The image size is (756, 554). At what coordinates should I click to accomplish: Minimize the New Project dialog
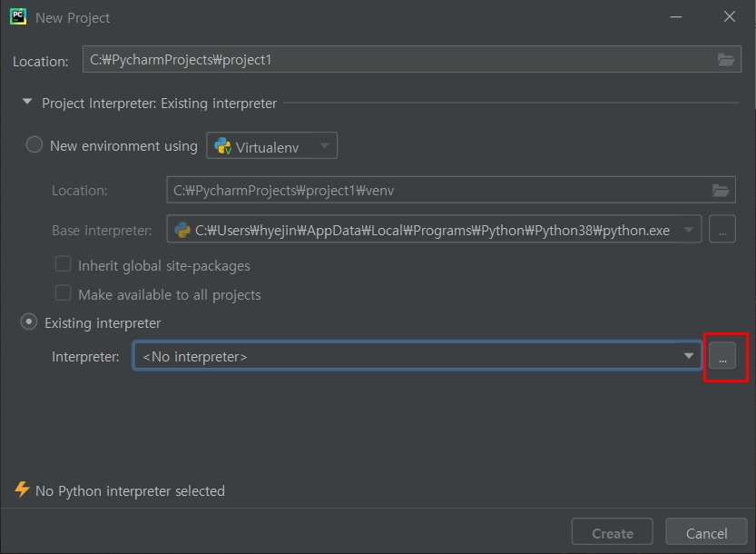tap(676, 17)
